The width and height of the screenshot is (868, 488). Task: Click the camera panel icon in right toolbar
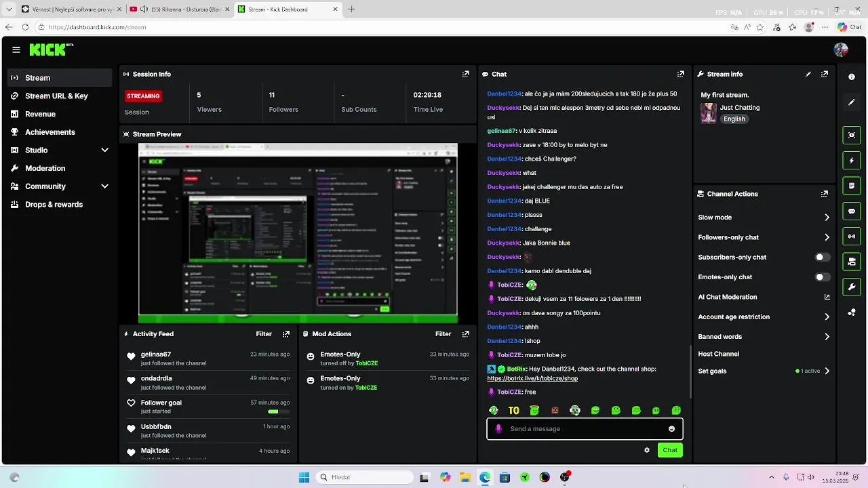[x=852, y=262]
